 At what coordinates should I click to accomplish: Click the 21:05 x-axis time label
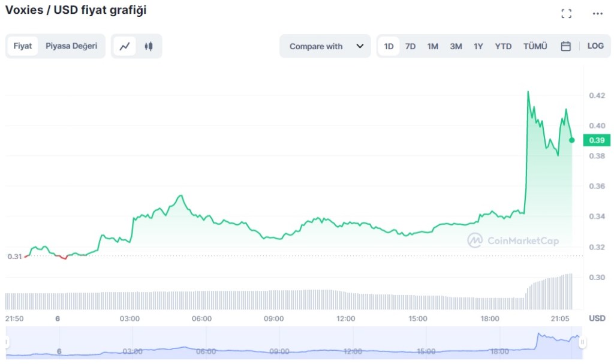point(560,318)
